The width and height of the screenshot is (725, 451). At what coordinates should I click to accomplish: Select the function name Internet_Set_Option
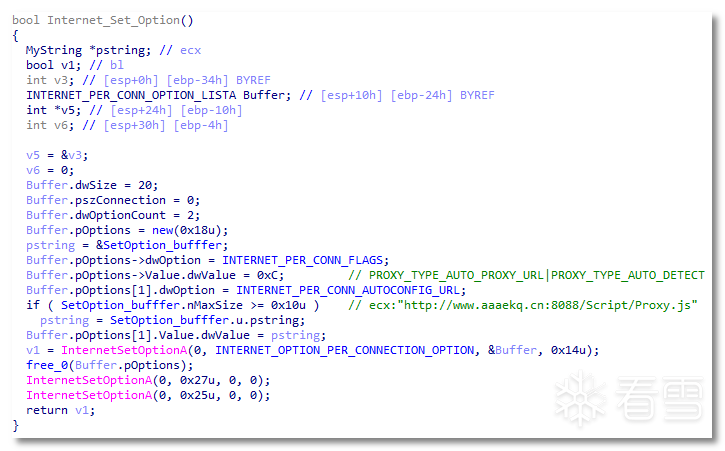coord(113,20)
